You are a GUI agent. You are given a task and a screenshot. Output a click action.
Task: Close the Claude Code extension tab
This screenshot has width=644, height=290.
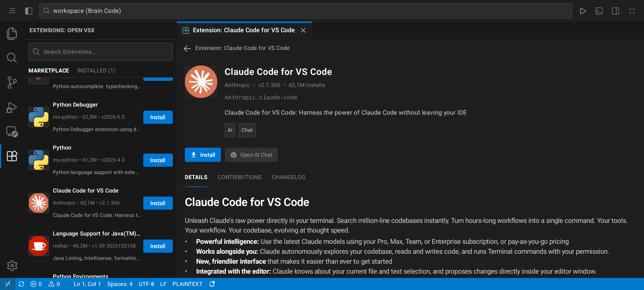(x=303, y=30)
